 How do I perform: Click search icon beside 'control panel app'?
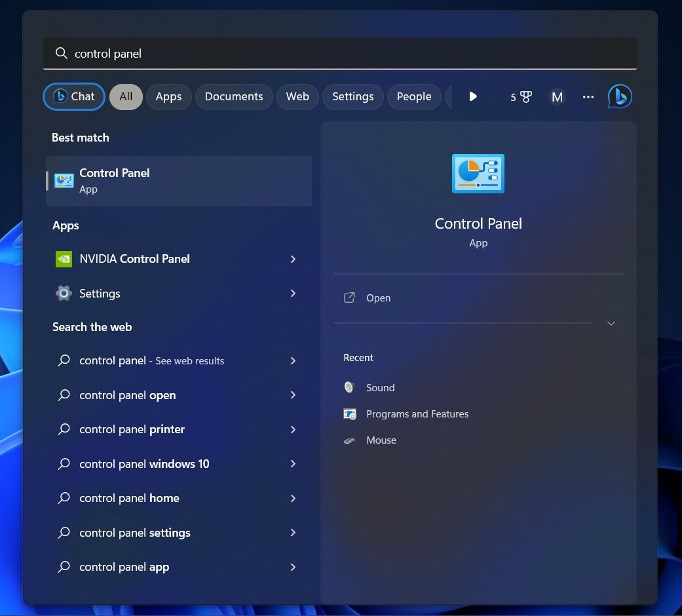pos(64,567)
